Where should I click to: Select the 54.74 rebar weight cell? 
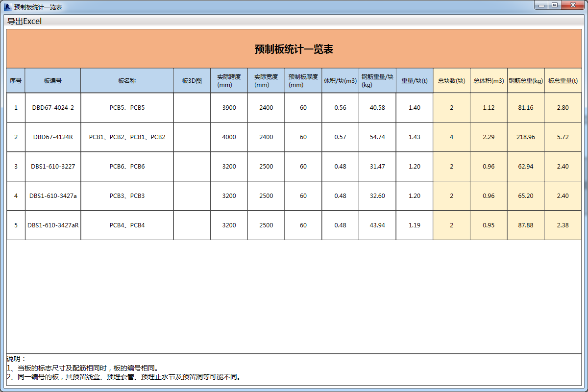(377, 137)
